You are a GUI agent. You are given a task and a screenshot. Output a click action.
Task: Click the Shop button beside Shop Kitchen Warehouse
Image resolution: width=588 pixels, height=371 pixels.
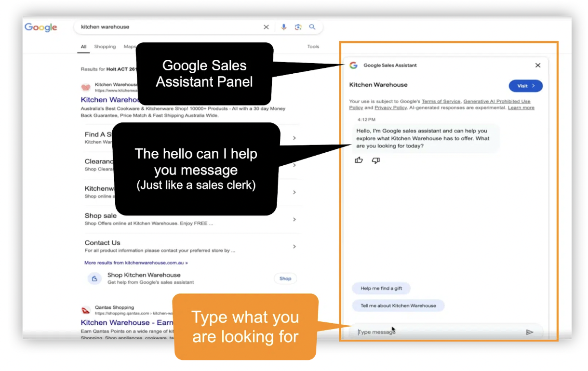[285, 278]
